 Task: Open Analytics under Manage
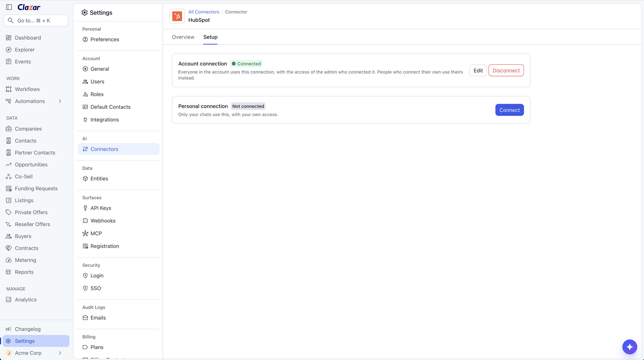click(26, 300)
